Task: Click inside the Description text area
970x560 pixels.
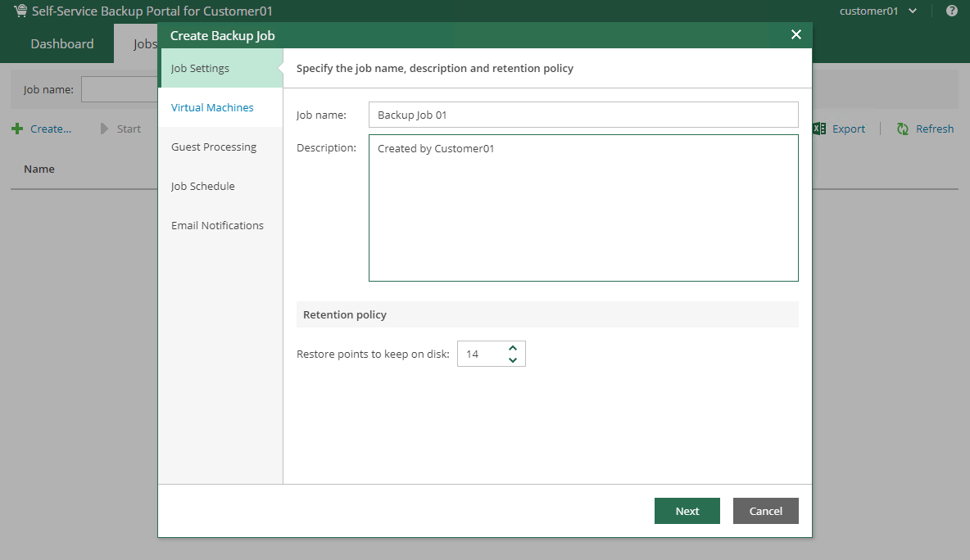Action: pos(582,209)
